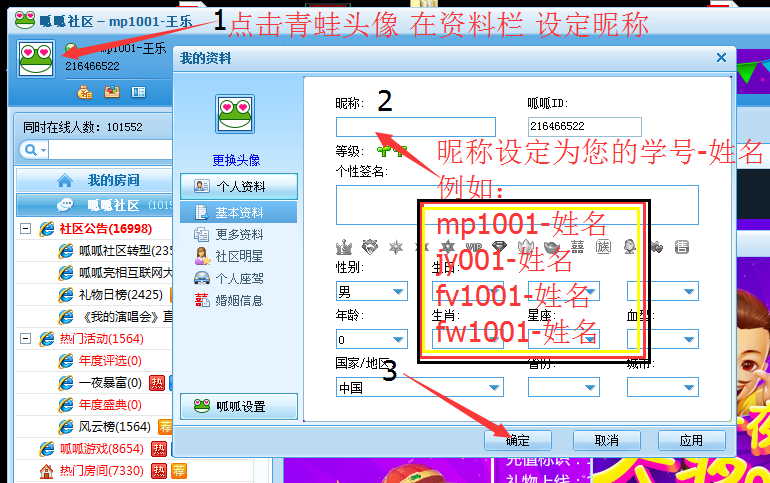Open the 风云榜(1564) row
The width and height of the screenshot is (770, 483).
click(114, 427)
